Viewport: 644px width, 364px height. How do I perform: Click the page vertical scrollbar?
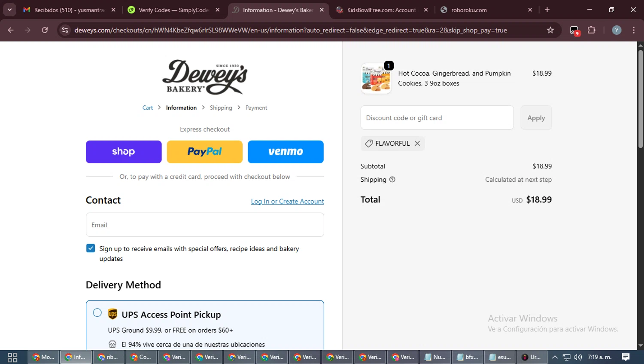[641, 99]
